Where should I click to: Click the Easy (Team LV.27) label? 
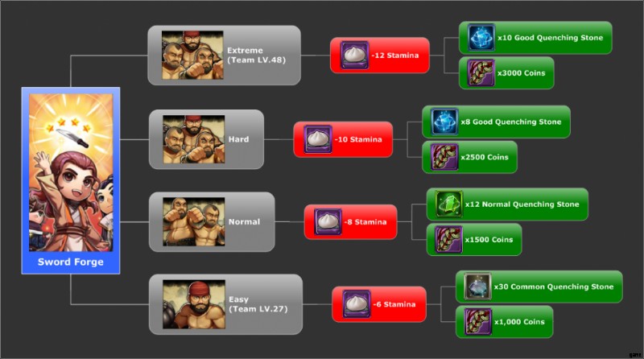tap(258, 304)
